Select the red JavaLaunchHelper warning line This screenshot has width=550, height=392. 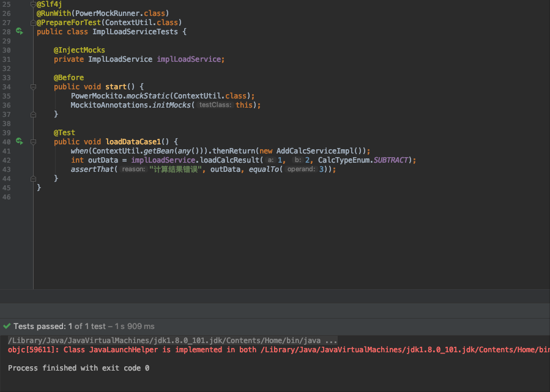point(184,349)
